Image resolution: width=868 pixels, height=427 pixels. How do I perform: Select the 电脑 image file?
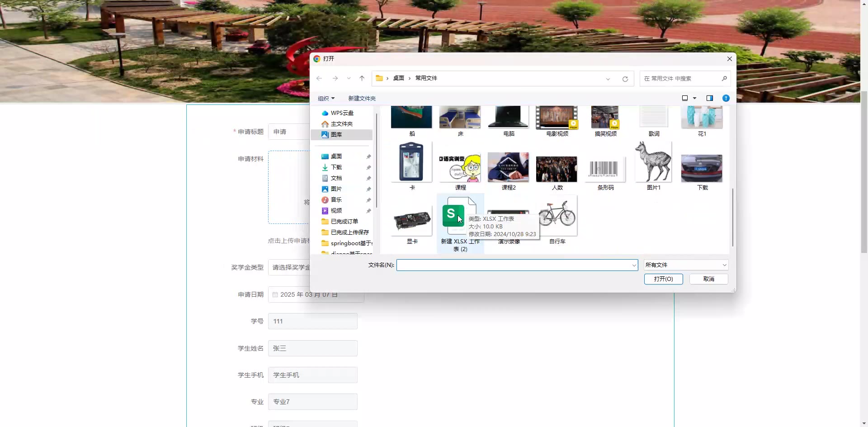coord(509,121)
